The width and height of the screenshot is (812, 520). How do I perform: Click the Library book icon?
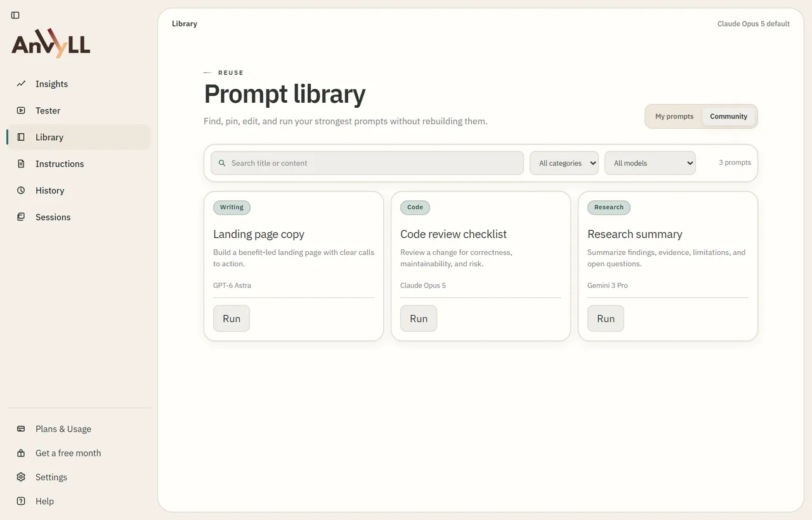(21, 137)
